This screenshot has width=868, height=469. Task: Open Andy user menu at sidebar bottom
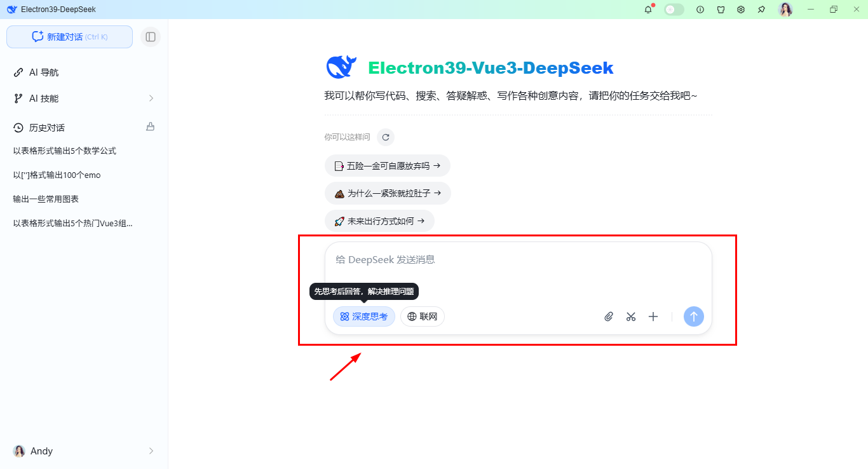(84, 451)
